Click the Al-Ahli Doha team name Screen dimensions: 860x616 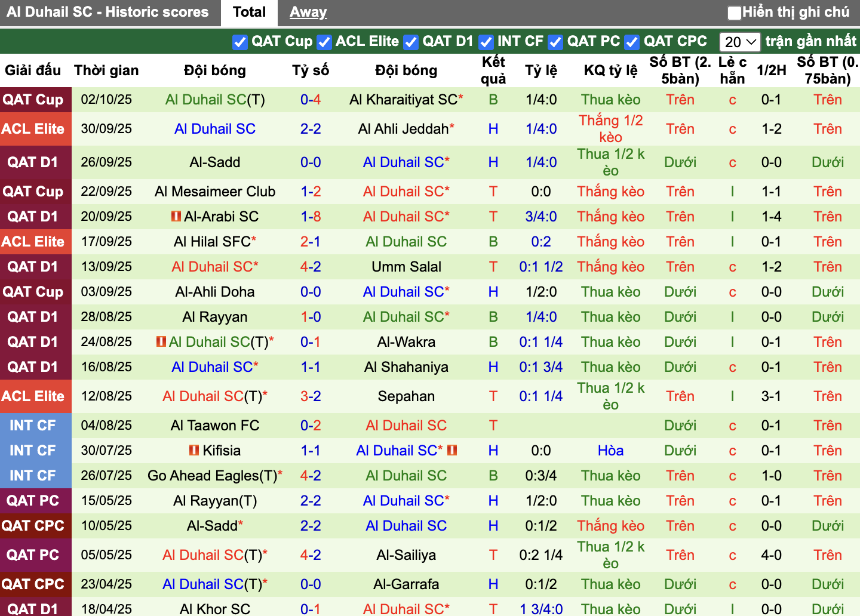[215, 292]
